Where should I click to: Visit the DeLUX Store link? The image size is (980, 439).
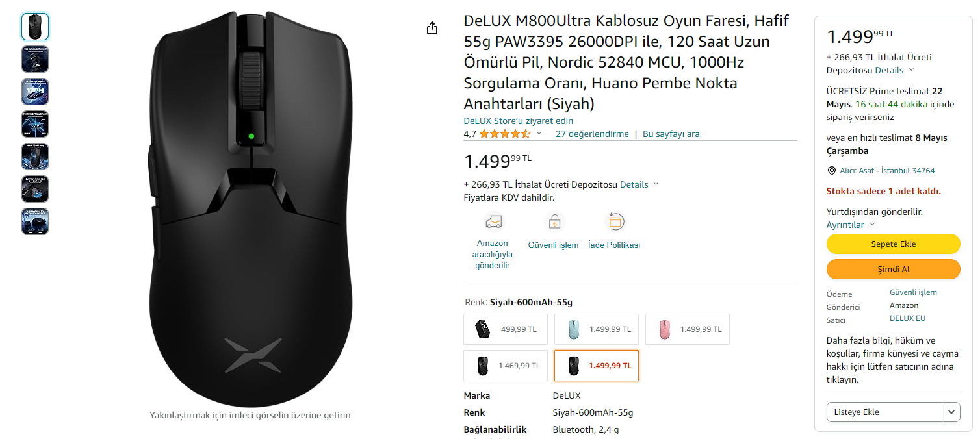point(518,121)
